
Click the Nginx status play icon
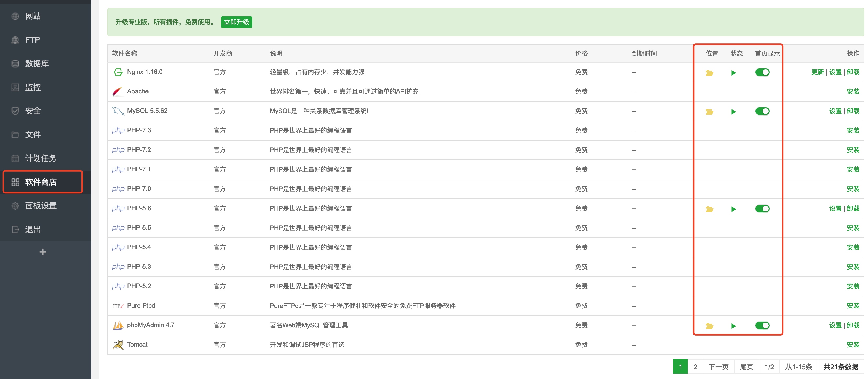(733, 73)
